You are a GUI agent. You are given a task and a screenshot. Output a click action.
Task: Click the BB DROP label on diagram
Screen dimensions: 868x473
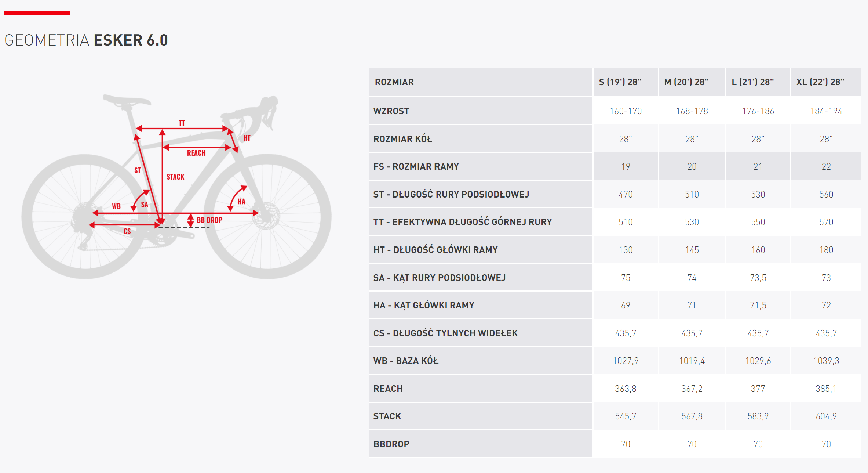click(x=209, y=220)
